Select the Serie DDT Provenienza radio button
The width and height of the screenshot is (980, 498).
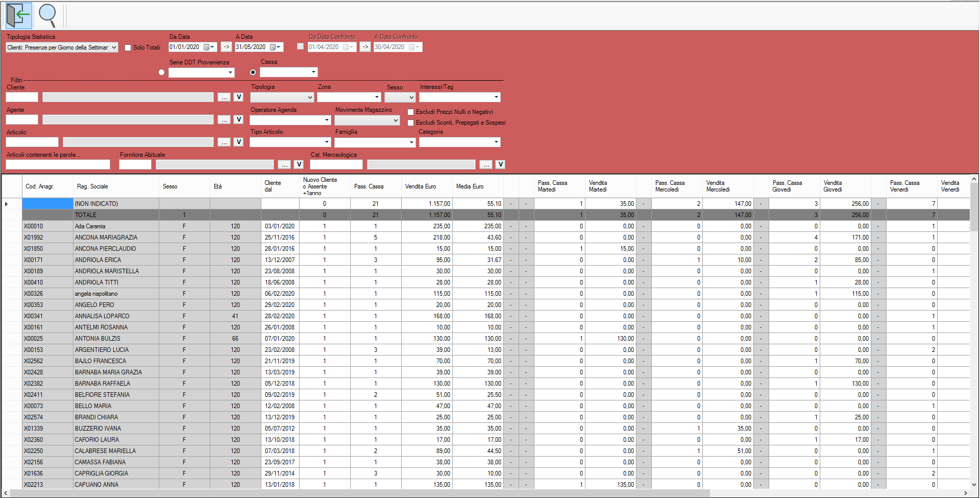click(162, 73)
